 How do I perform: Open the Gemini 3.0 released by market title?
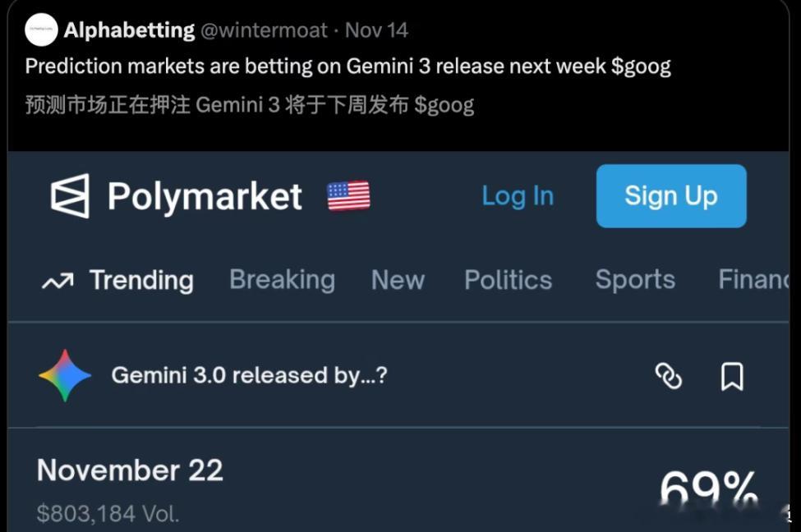249,375
